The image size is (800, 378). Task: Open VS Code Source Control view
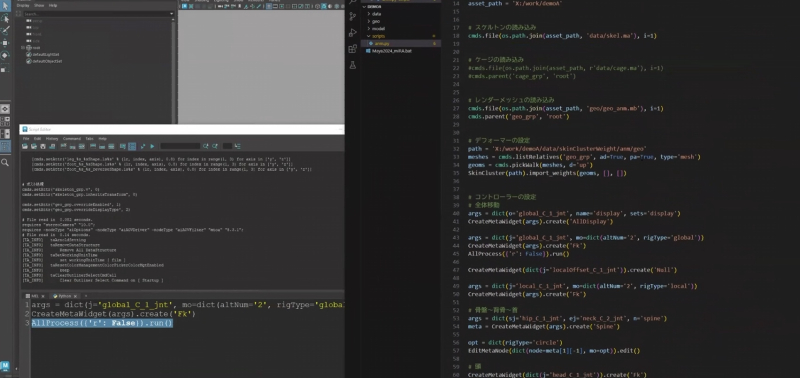coord(353,16)
